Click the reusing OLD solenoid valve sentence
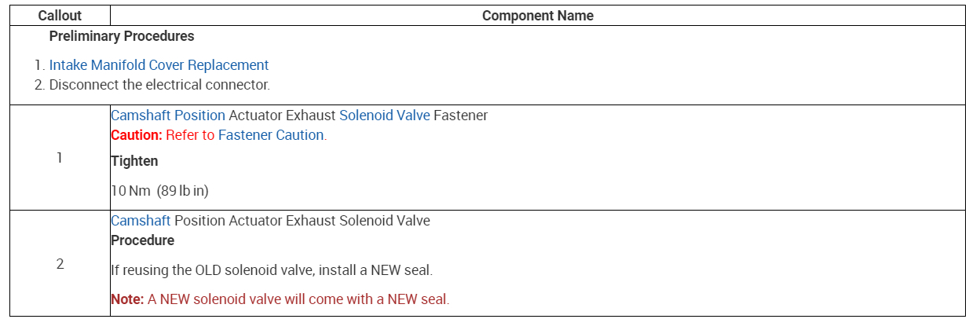This screenshot has height=330, width=980. click(272, 270)
